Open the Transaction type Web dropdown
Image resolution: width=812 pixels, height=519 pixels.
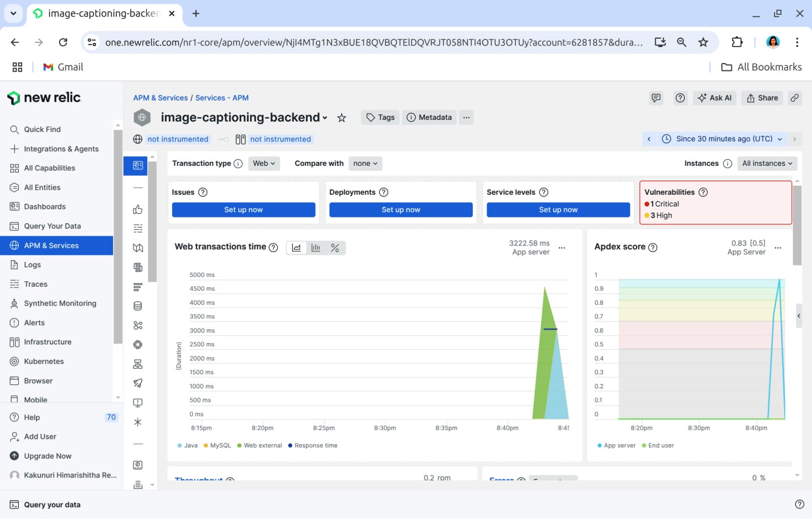coord(264,164)
